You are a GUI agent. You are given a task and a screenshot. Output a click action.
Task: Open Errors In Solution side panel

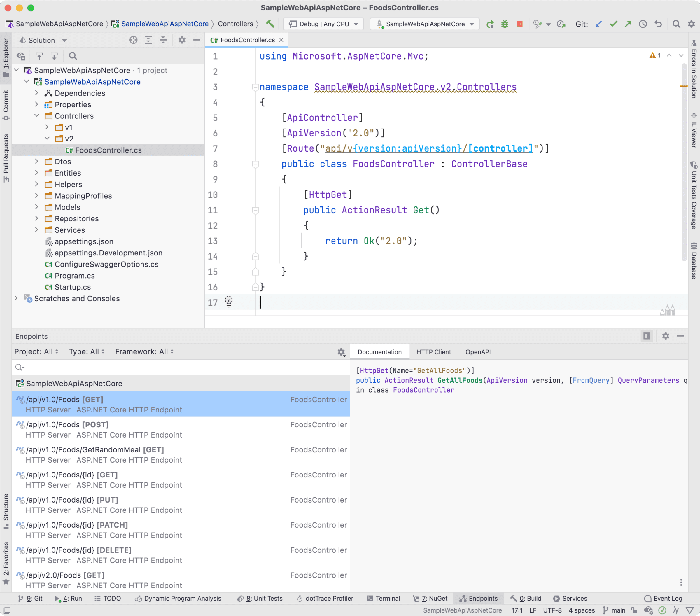tap(694, 69)
